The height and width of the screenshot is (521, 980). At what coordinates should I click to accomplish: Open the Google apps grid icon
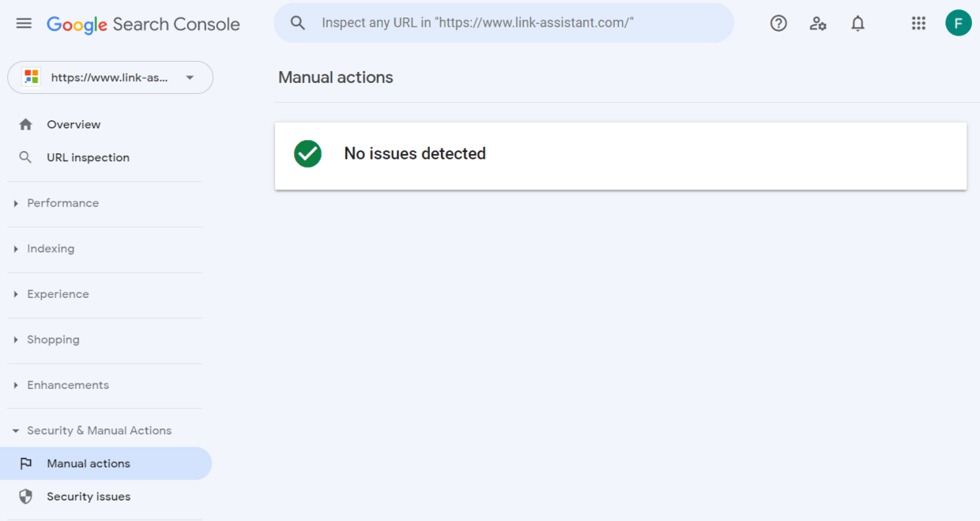(x=918, y=23)
